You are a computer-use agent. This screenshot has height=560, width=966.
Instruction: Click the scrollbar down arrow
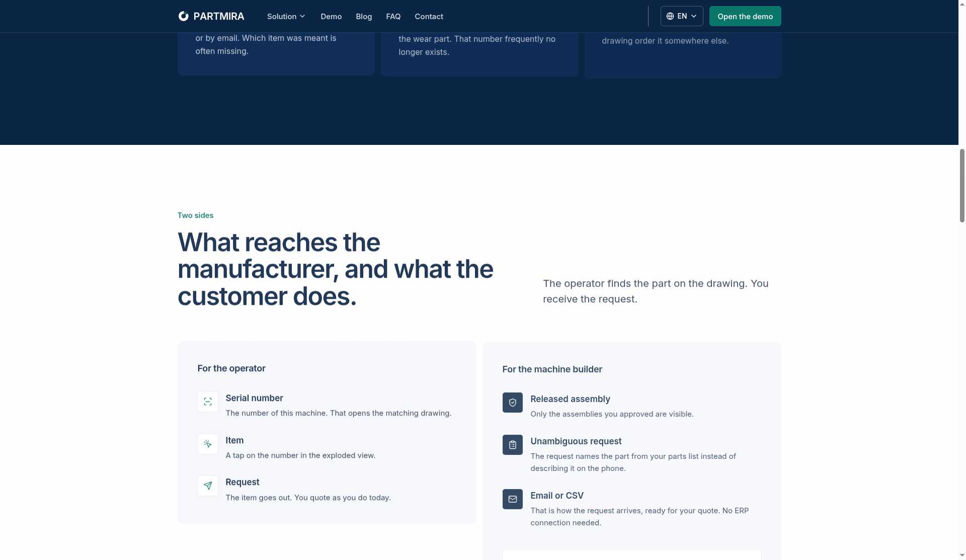962,555
